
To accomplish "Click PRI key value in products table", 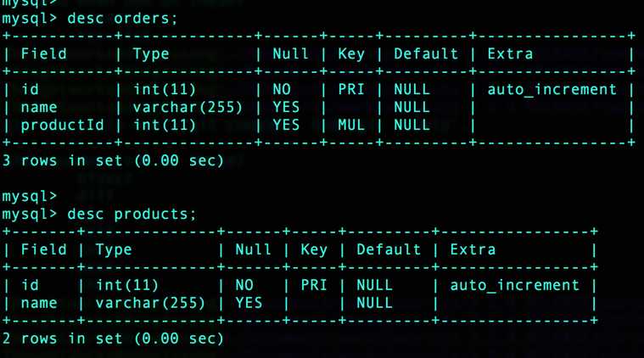I will (x=314, y=285).
